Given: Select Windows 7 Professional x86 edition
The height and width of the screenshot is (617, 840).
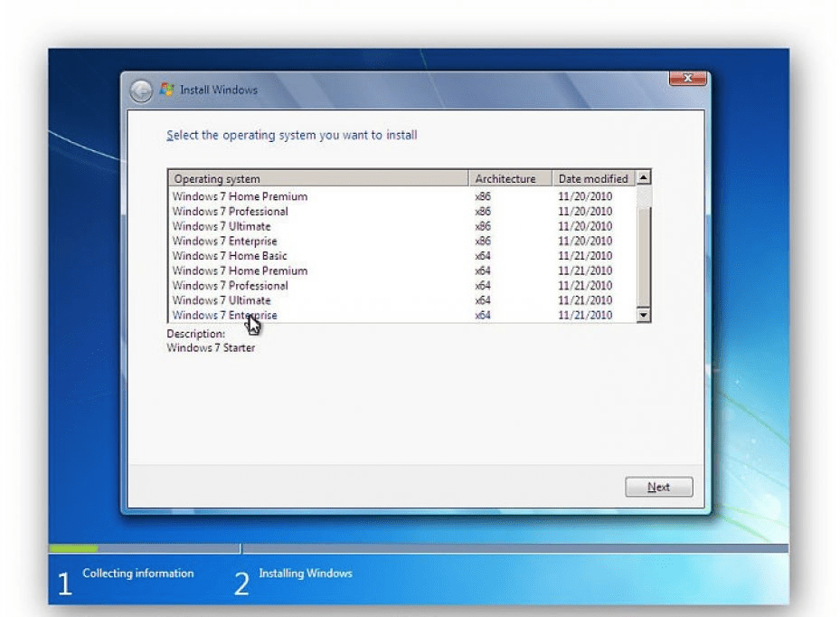Looking at the screenshot, I should pyautogui.click(x=230, y=211).
